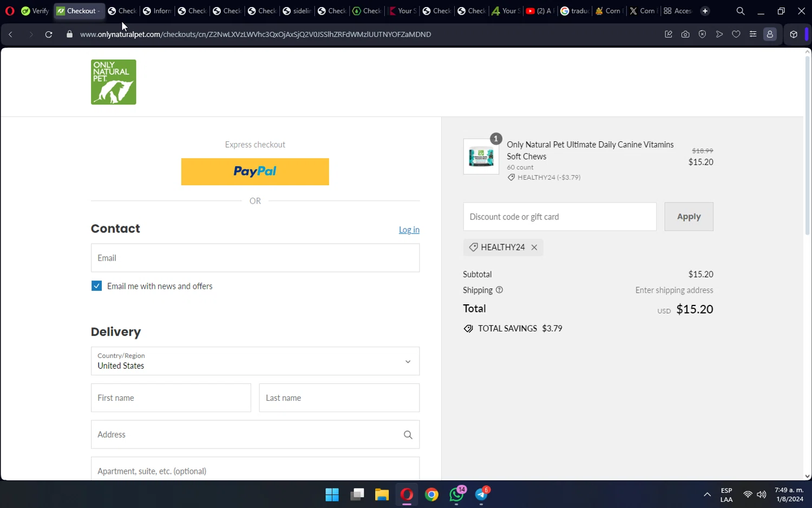Viewport: 812px width, 508px height.
Task: Open File Explorer from the taskbar
Action: click(x=382, y=494)
